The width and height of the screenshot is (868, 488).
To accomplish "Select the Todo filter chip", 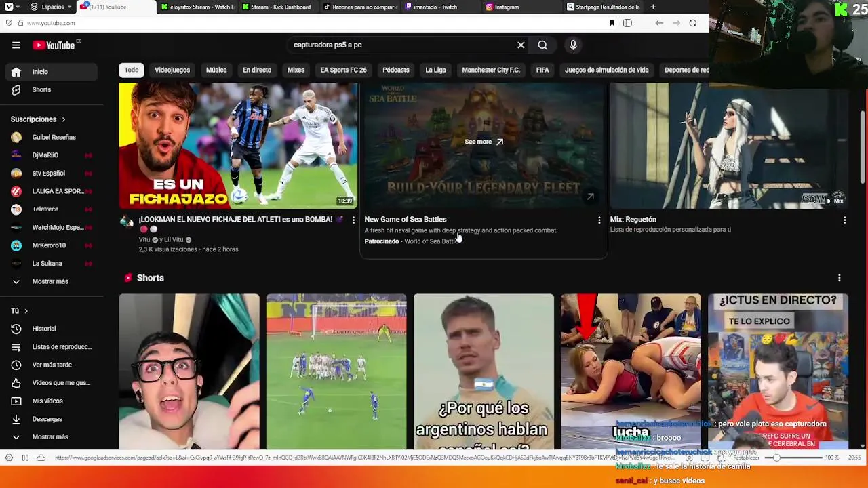I will point(132,70).
